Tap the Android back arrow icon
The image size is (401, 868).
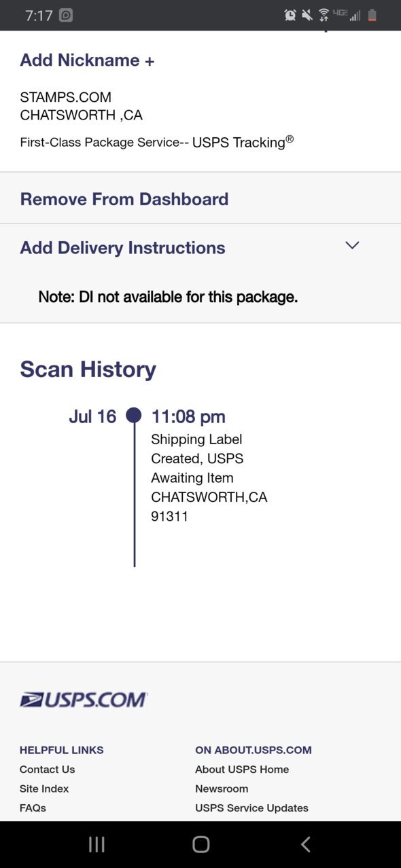tap(305, 844)
